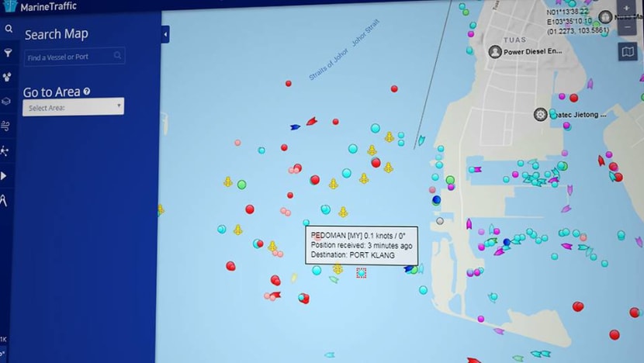
Task: Select the distance measure compass icon
Action: pyautogui.click(x=3, y=200)
